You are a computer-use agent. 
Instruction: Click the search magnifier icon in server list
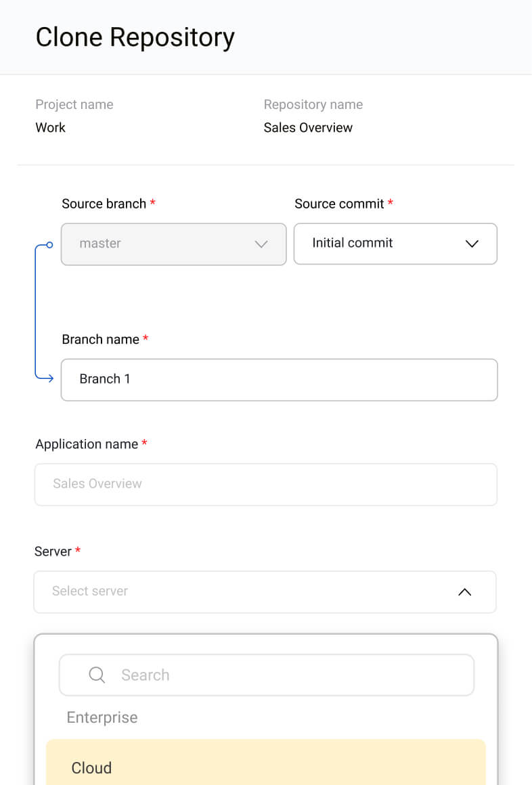96,675
